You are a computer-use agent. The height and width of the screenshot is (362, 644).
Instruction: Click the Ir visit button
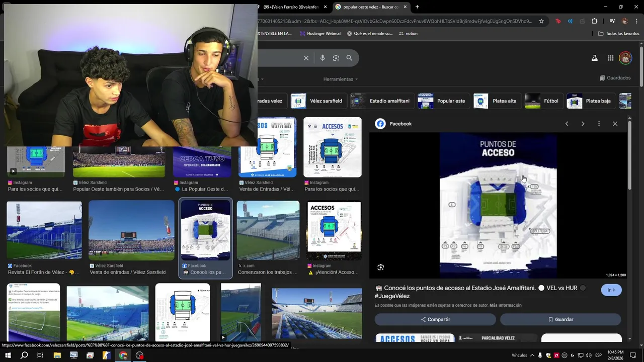[x=611, y=290]
